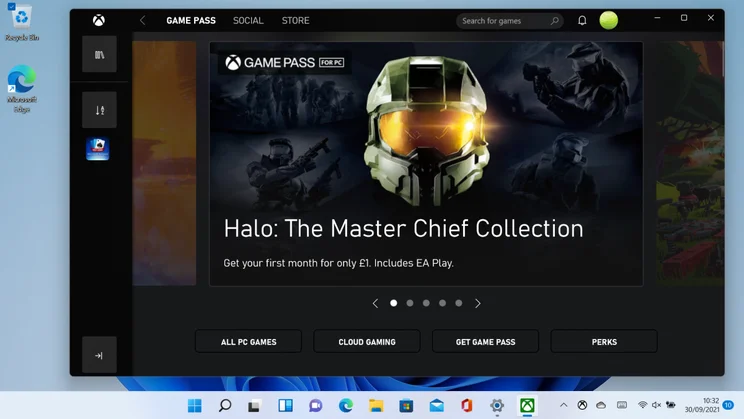This screenshot has height=419, width=744.
Task: Open notifications bell
Action: click(582, 20)
